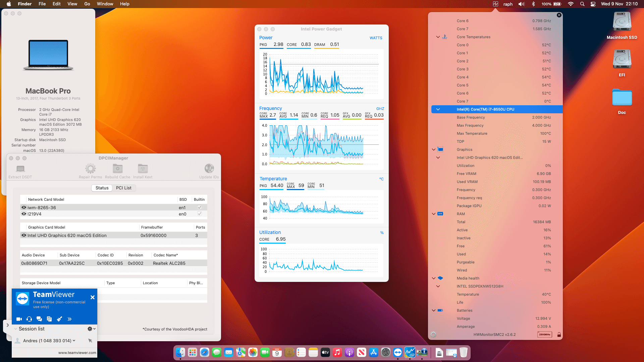Toggle the Builtin checkbox for iwm-8265-36
This screenshot has height=362, width=644.
coord(200,207)
